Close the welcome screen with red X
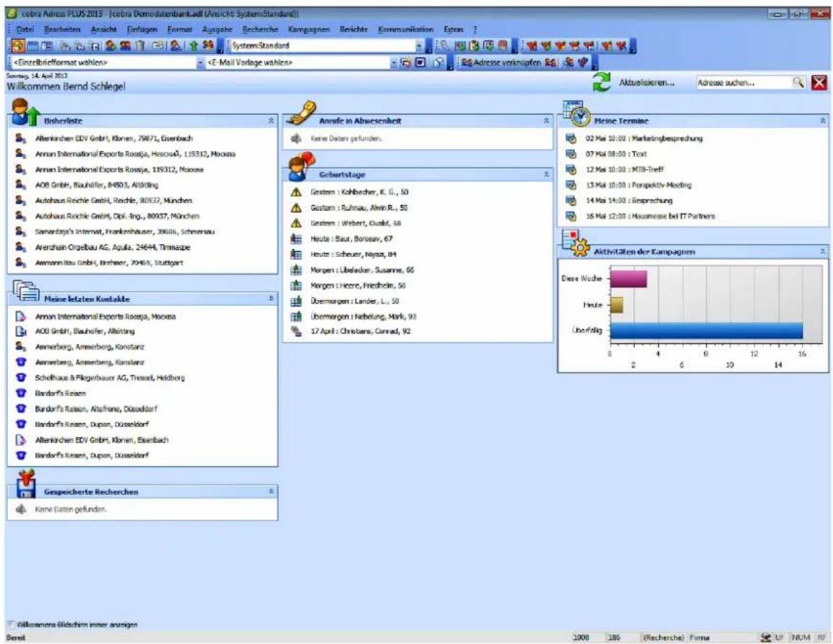833x644 pixels. pos(819,82)
